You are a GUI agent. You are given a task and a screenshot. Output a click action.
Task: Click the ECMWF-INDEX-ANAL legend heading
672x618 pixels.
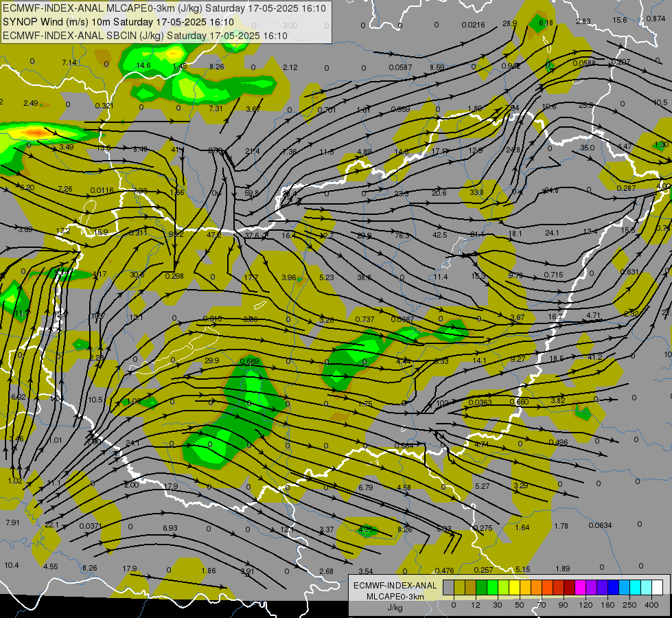click(395, 586)
